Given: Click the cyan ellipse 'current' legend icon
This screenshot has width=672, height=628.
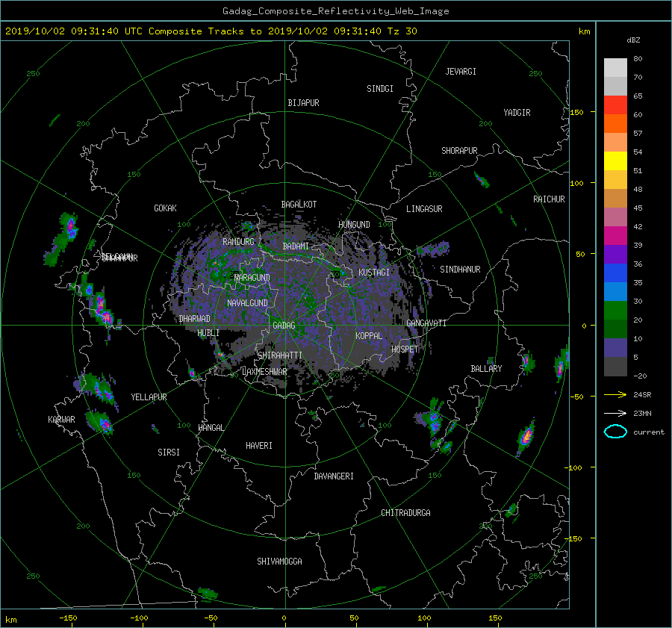Looking at the screenshot, I should pyautogui.click(x=615, y=432).
